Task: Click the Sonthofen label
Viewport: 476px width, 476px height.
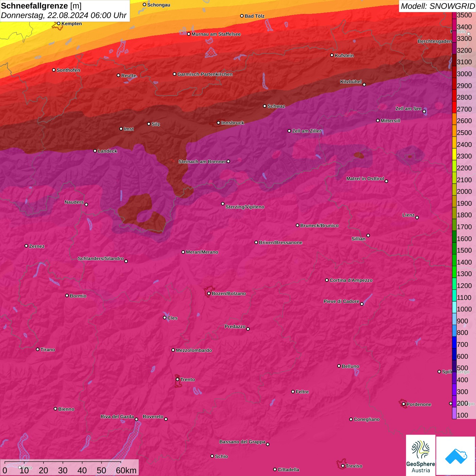Action: [68, 70]
